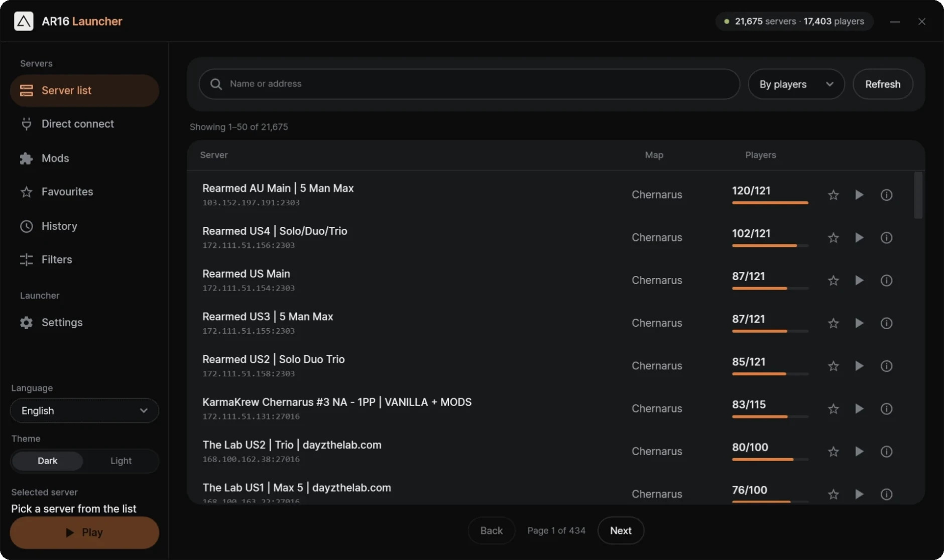Join Rearmed US4 Solo/Duo/Trio with play icon

point(859,237)
